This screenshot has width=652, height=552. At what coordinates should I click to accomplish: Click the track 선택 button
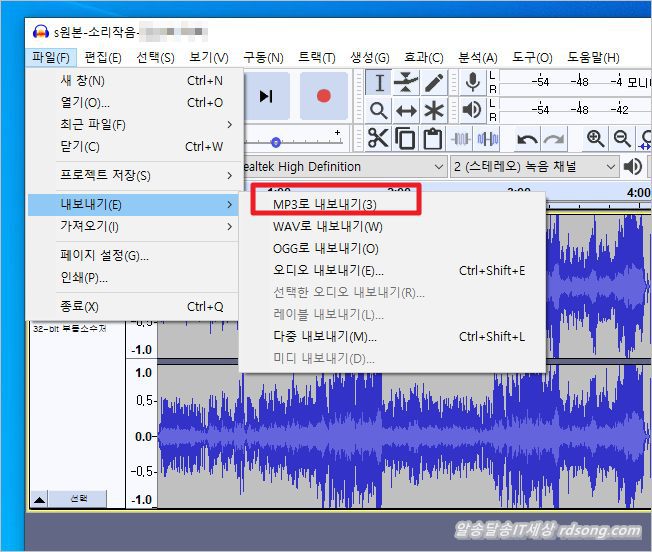pos(78,499)
